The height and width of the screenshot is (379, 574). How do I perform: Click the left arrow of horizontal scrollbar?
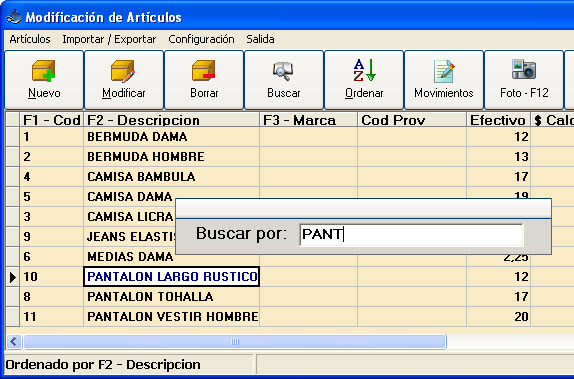[x=14, y=342]
